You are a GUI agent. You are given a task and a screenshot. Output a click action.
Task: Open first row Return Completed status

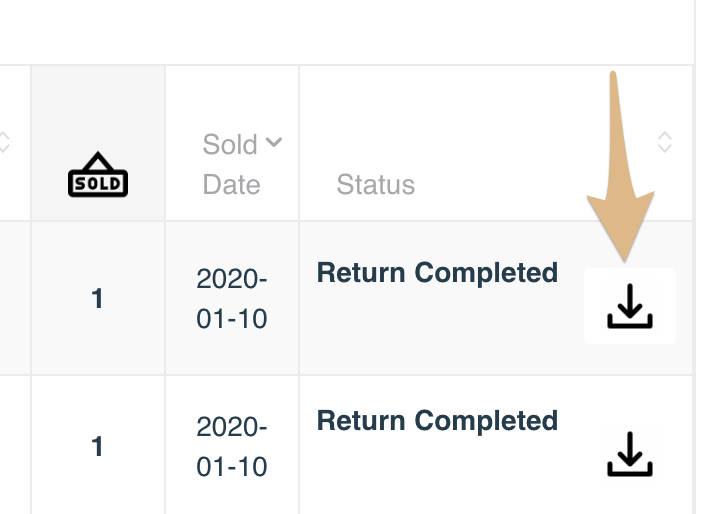[437, 272]
